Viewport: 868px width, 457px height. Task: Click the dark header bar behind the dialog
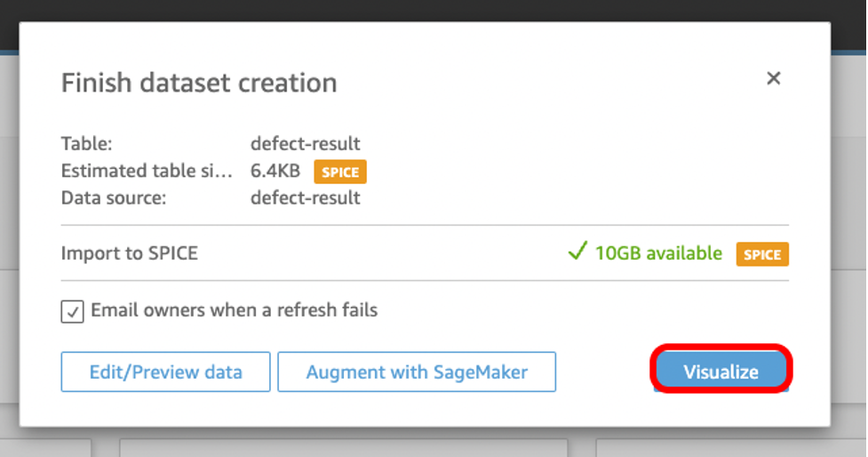[434, 10]
